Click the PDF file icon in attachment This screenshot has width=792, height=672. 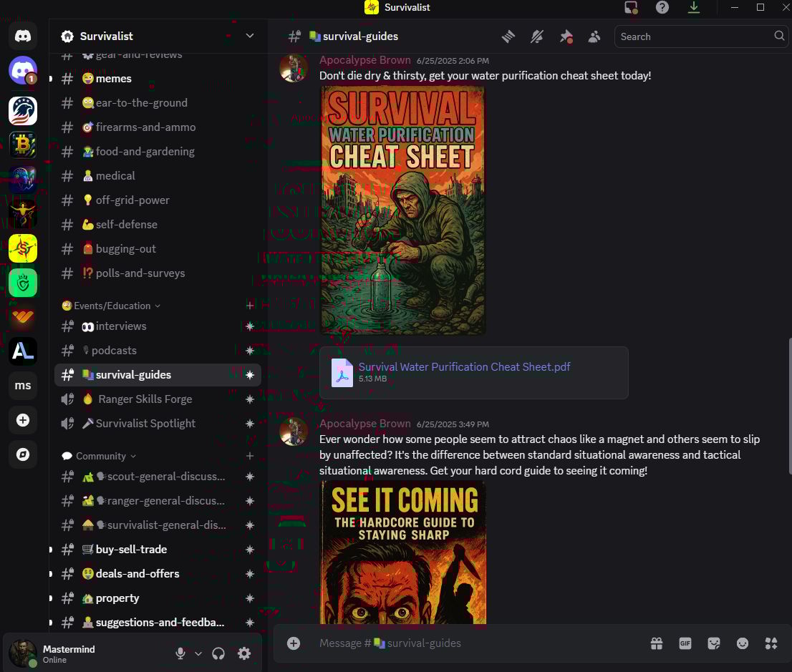click(342, 373)
